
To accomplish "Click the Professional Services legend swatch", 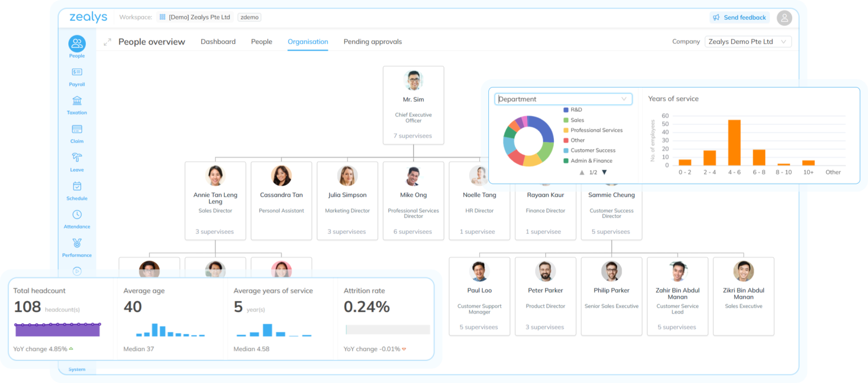I will (566, 130).
